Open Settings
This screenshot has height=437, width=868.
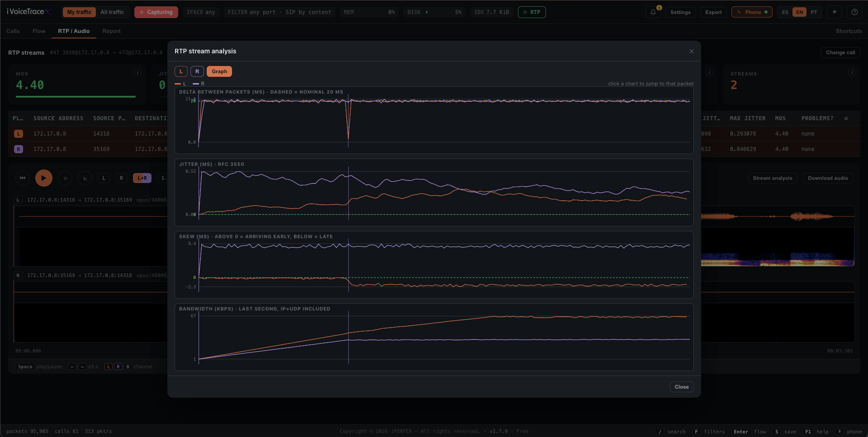tap(680, 12)
